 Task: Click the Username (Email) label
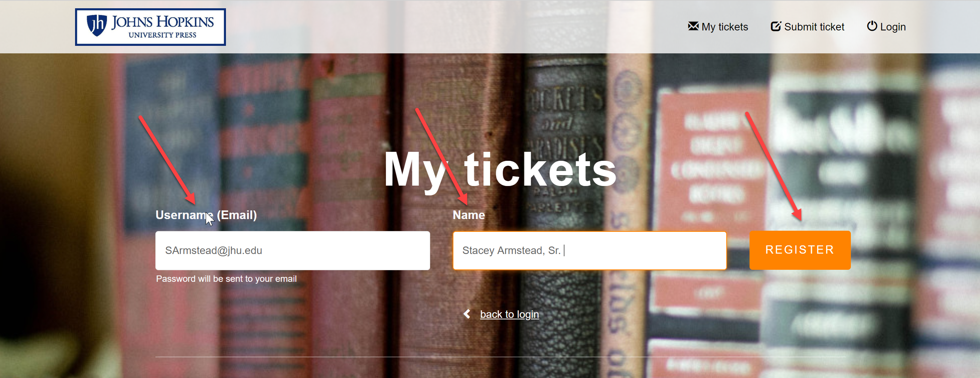click(x=206, y=215)
